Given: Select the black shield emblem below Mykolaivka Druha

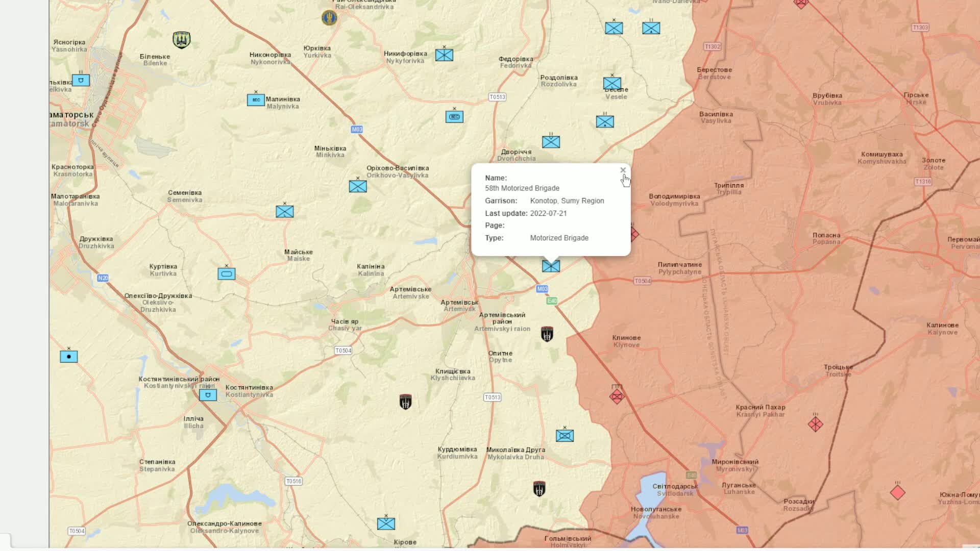Looking at the screenshot, I should [539, 489].
